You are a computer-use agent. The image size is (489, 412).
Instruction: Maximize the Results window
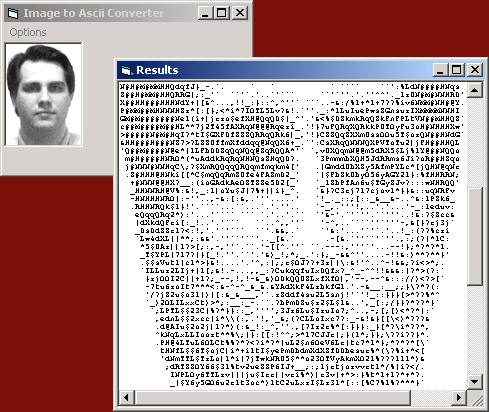[x=456, y=70]
